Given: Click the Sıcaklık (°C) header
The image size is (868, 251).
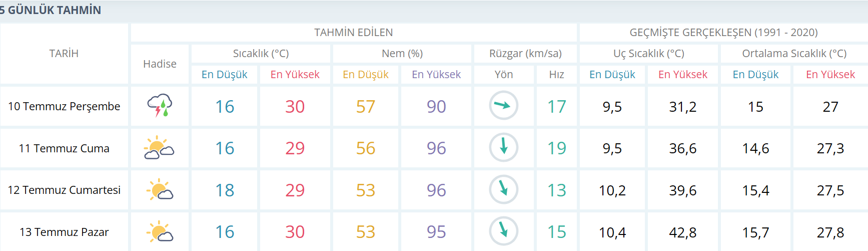Looking at the screenshot, I should click(261, 54).
